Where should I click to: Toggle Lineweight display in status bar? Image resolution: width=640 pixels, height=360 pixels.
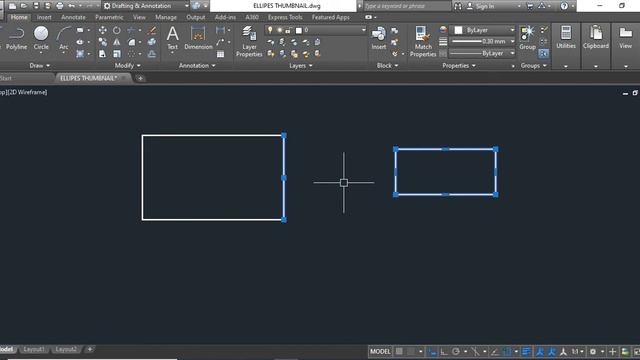(x=526, y=351)
